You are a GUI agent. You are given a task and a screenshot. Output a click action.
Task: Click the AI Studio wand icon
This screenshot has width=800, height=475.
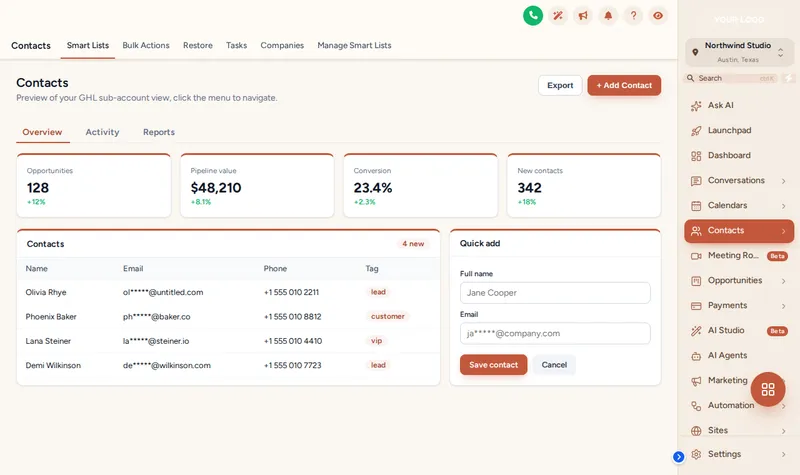click(696, 331)
